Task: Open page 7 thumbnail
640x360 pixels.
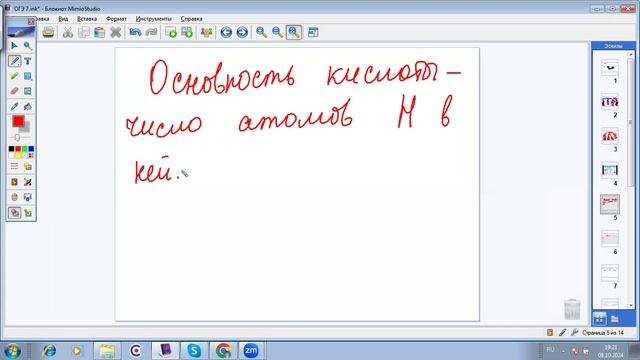Action: point(610,273)
